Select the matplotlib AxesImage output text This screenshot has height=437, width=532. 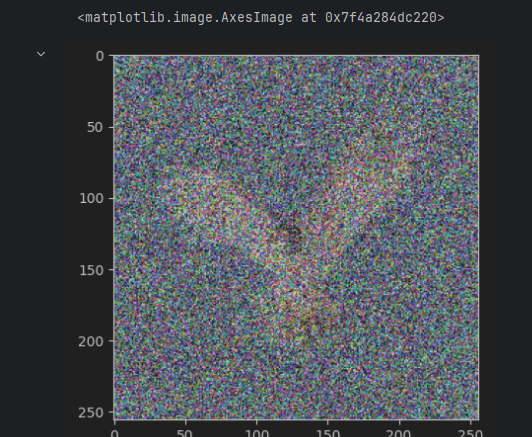click(261, 17)
